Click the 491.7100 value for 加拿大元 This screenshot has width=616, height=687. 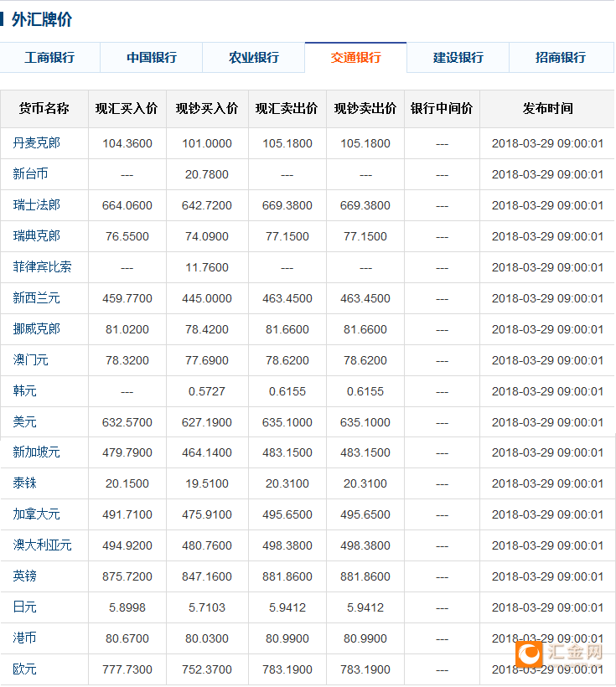127,514
